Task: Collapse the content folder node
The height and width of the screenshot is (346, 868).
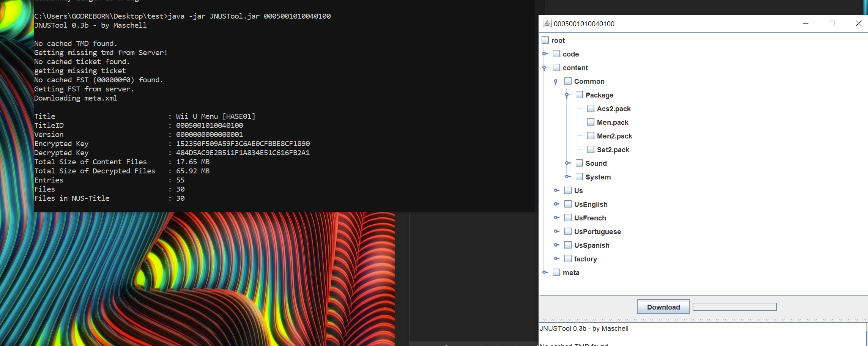Action: 545,68
